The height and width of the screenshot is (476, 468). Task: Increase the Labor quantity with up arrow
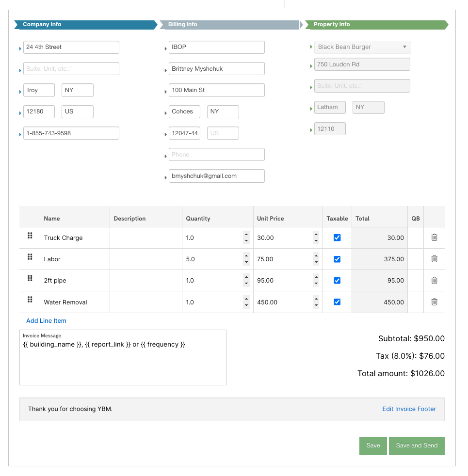coord(246,256)
